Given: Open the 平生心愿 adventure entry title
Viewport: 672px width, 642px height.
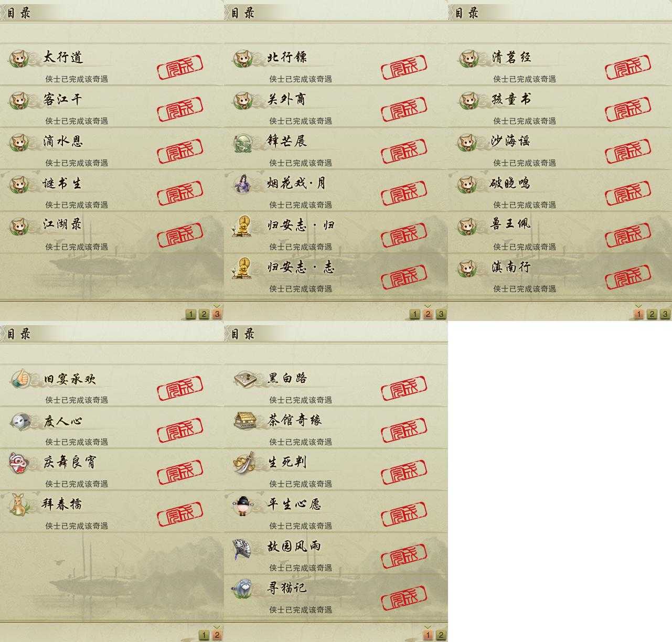Looking at the screenshot, I should click(294, 504).
